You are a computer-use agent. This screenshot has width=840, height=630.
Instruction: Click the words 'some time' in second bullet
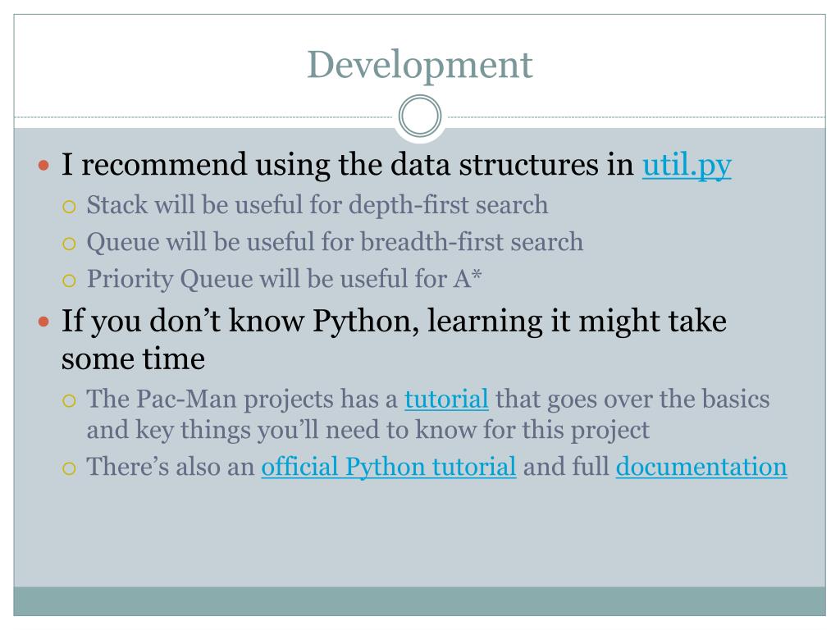(133, 358)
